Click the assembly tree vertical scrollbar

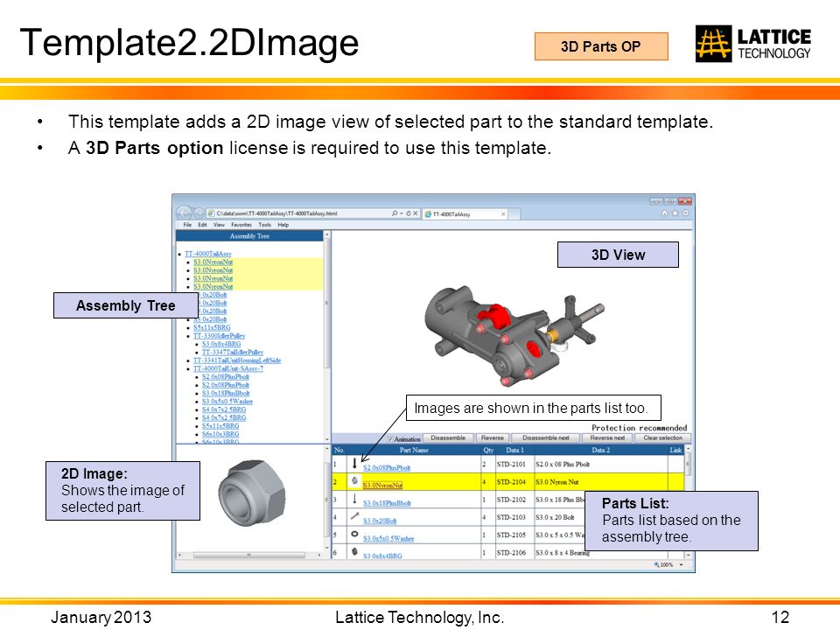(326, 338)
